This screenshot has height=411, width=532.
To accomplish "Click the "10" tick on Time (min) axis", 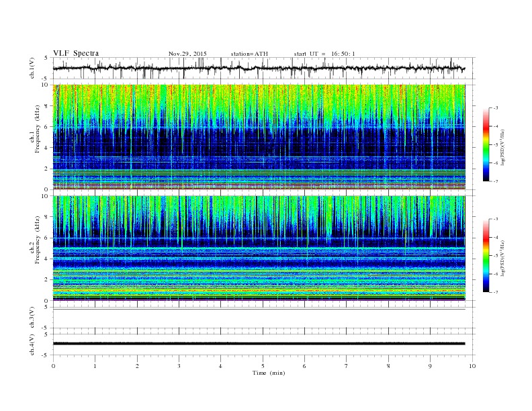I will pyautogui.click(x=472, y=366).
